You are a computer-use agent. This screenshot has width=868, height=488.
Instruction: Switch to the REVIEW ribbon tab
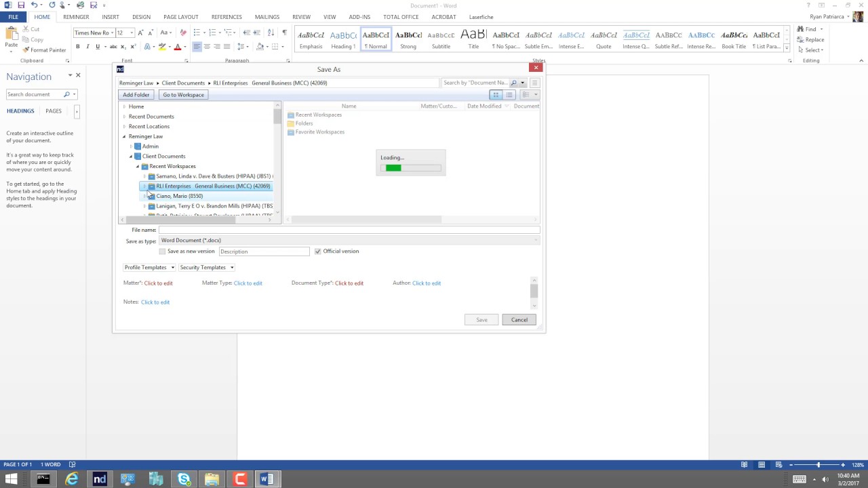pyautogui.click(x=301, y=17)
